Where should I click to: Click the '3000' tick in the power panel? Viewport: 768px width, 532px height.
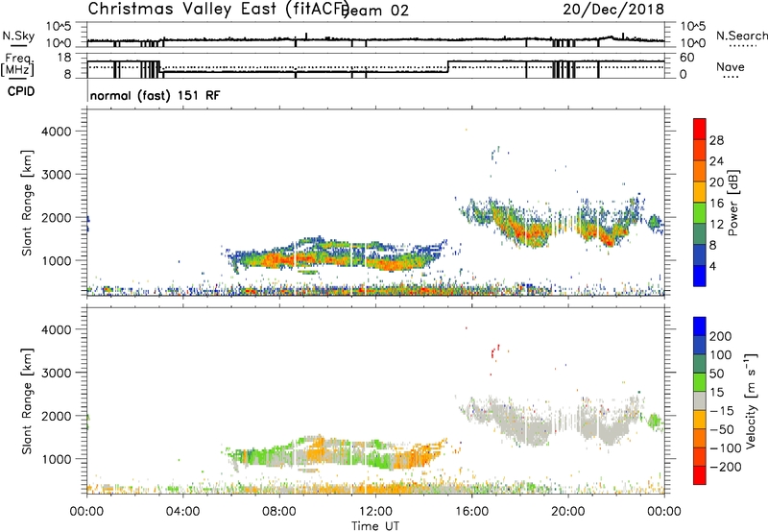[56, 175]
